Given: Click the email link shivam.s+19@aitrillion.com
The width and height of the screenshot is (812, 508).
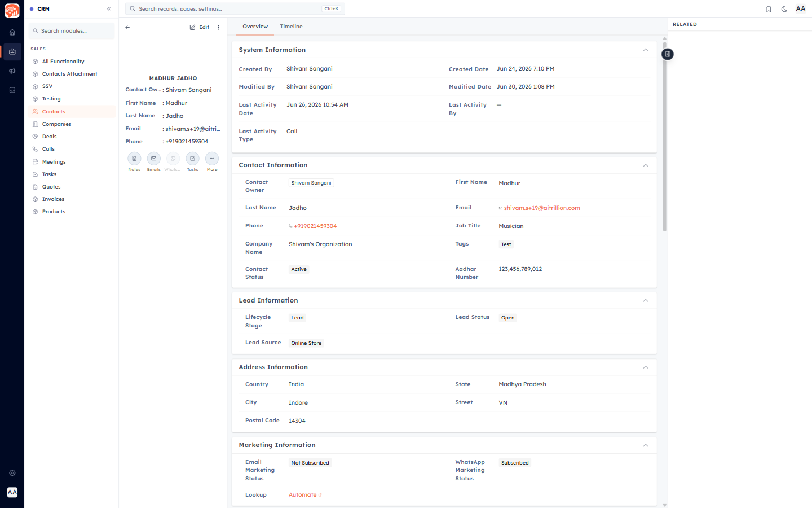Looking at the screenshot, I should tap(542, 208).
